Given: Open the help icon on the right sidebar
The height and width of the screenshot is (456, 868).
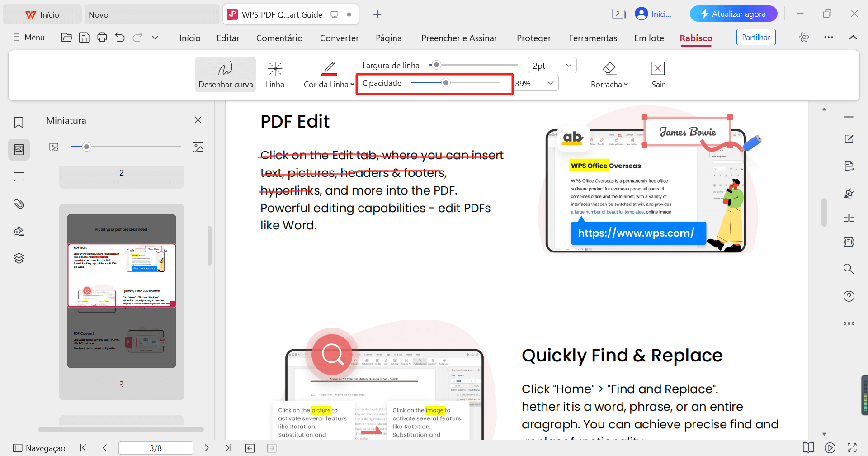Looking at the screenshot, I should pos(849,296).
